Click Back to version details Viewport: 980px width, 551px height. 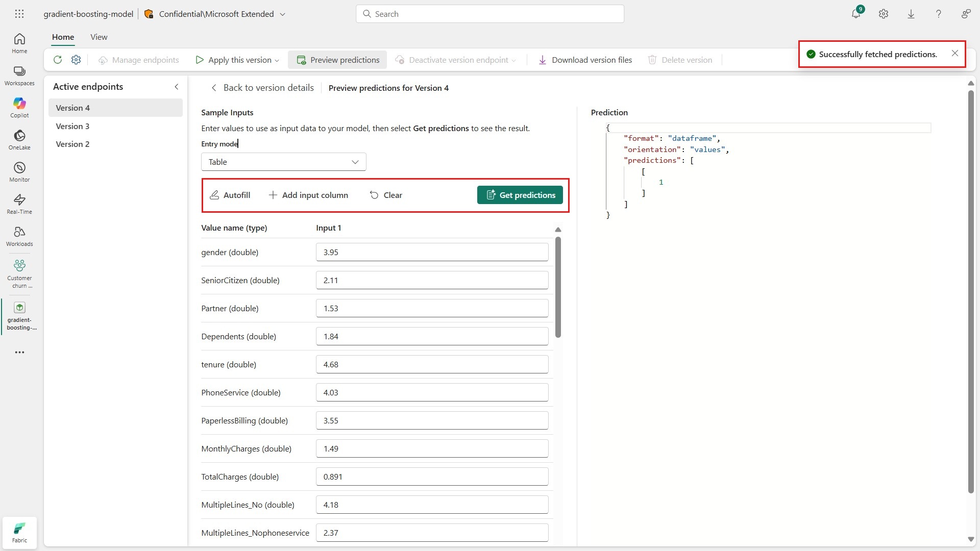point(263,88)
